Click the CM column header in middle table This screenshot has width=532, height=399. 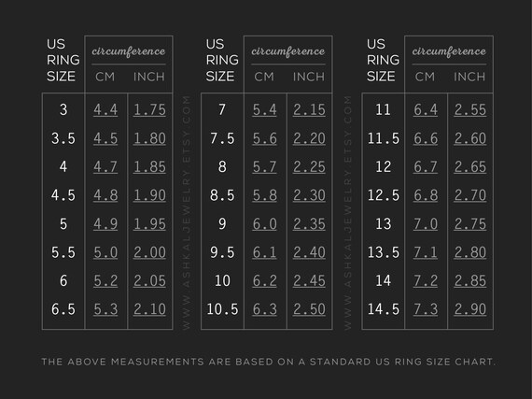click(x=264, y=77)
